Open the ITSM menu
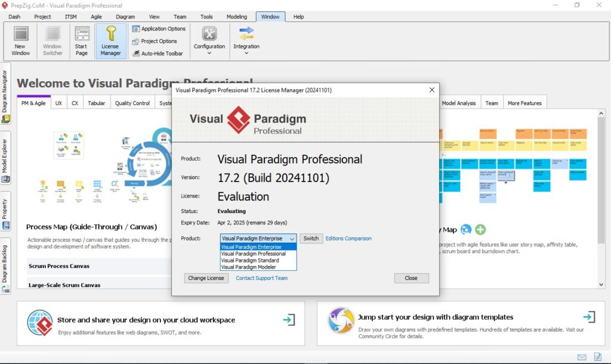 coord(70,17)
